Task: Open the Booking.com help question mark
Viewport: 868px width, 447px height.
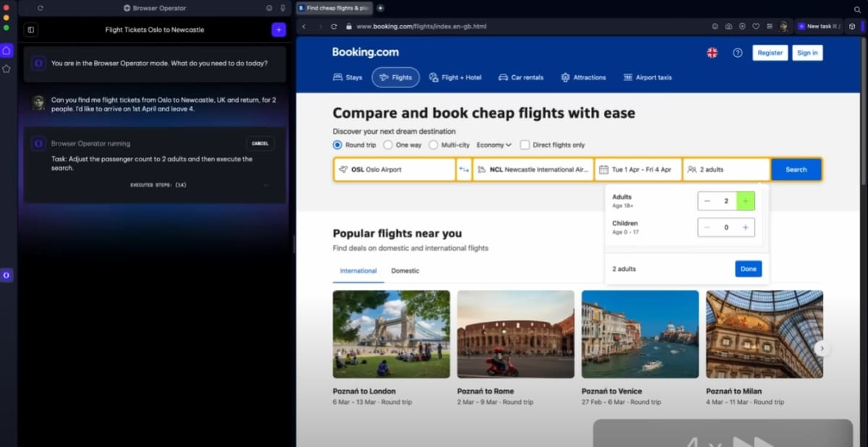Action: (737, 53)
